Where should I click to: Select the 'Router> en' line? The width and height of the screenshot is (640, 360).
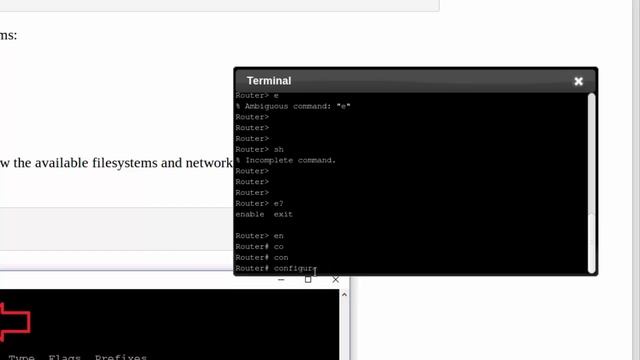tap(259, 236)
